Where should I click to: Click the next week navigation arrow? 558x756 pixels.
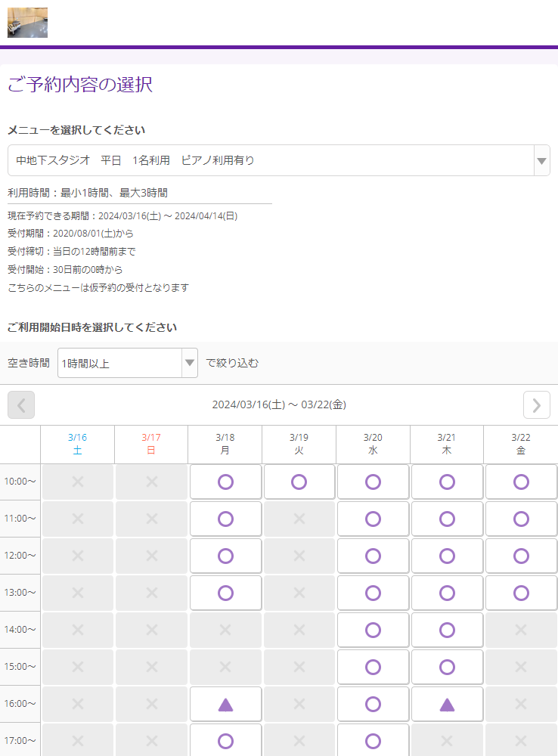click(537, 405)
